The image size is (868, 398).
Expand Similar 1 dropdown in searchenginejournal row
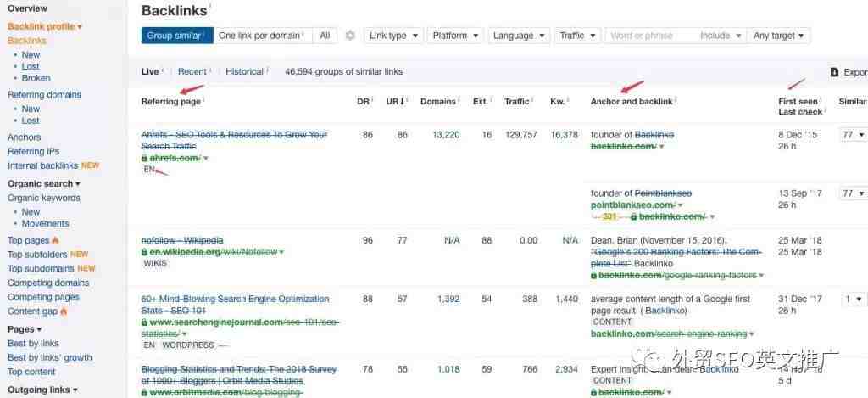[853, 300]
